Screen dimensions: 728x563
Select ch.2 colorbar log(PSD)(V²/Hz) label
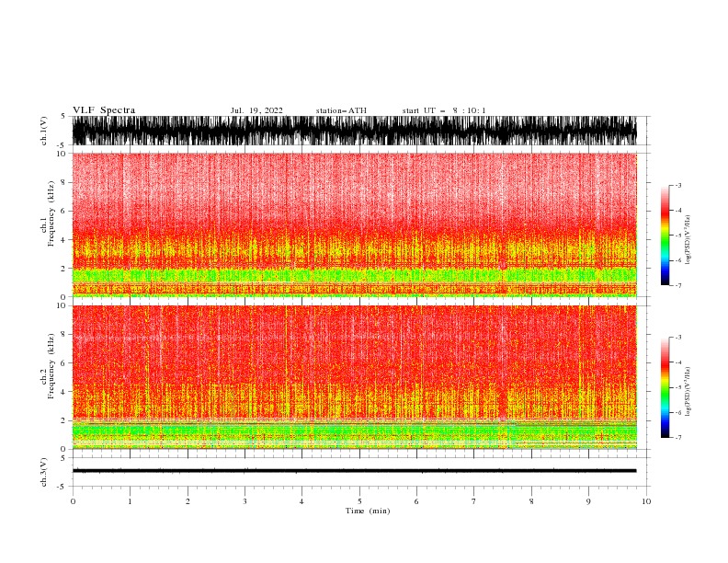tap(688, 392)
